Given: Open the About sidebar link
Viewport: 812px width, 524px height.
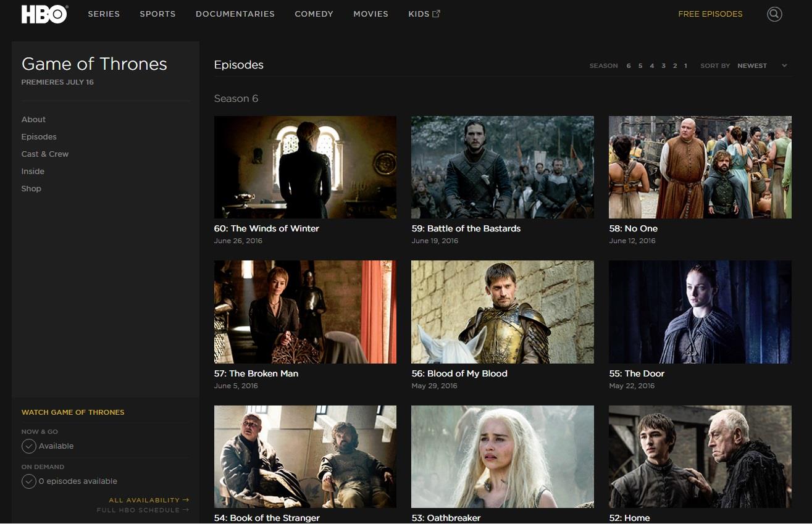Looking at the screenshot, I should pos(33,119).
